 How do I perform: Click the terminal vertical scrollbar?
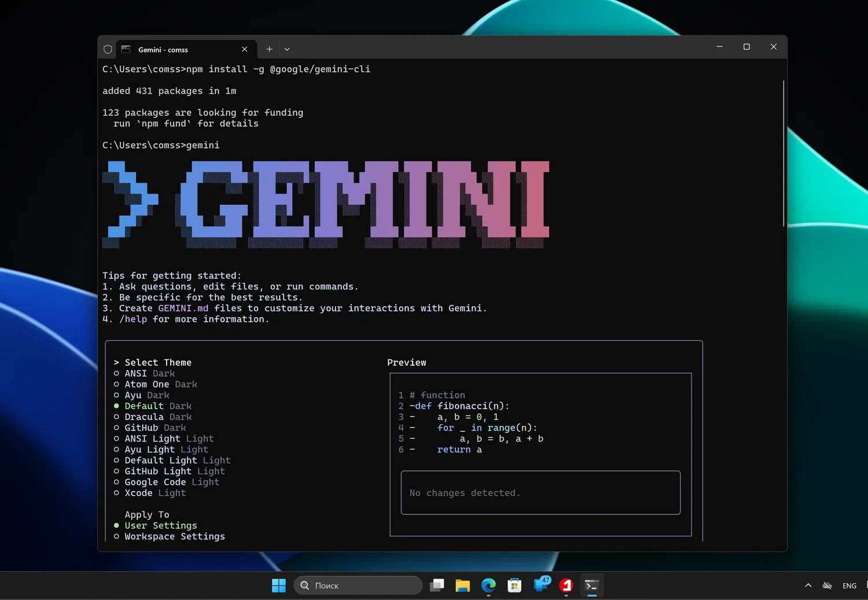(x=784, y=153)
